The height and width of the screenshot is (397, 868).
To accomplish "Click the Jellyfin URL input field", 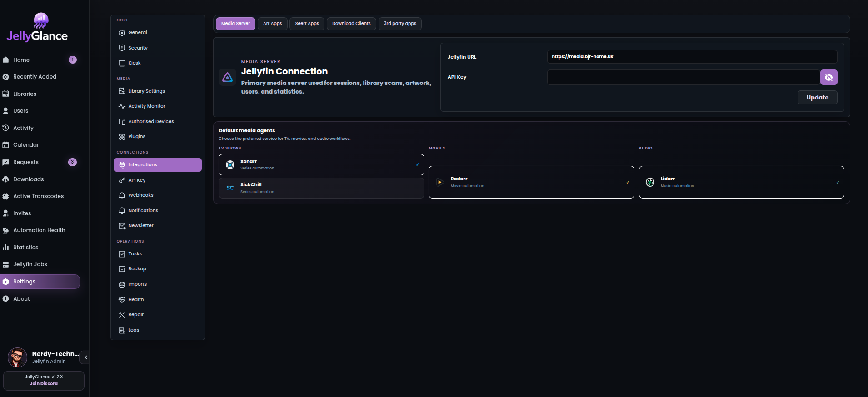I will pyautogui.click(x=692, y=57).
